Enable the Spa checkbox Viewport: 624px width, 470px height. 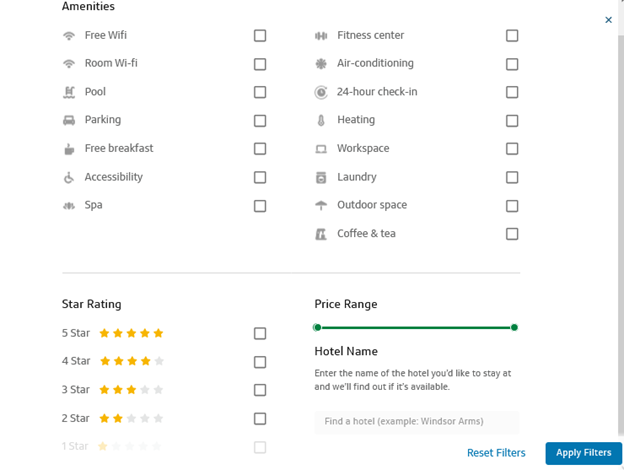click(x=260, y=206)
